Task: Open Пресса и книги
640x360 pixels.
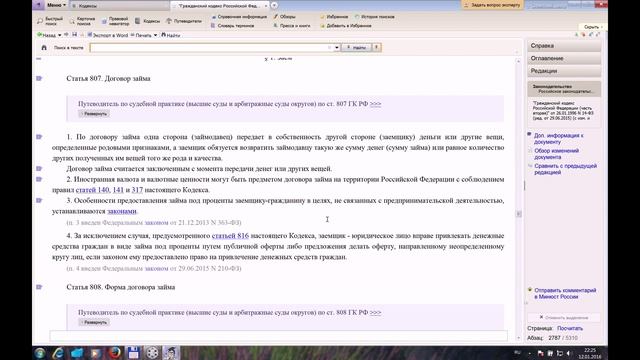Action: click(292, 26)
